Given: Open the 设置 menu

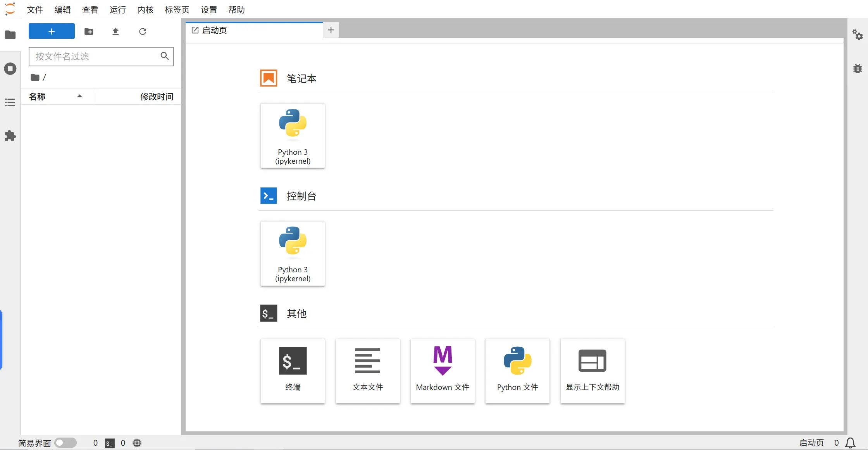Looking at the screenshot, I should pyautogui.click(x=209, y=10).
